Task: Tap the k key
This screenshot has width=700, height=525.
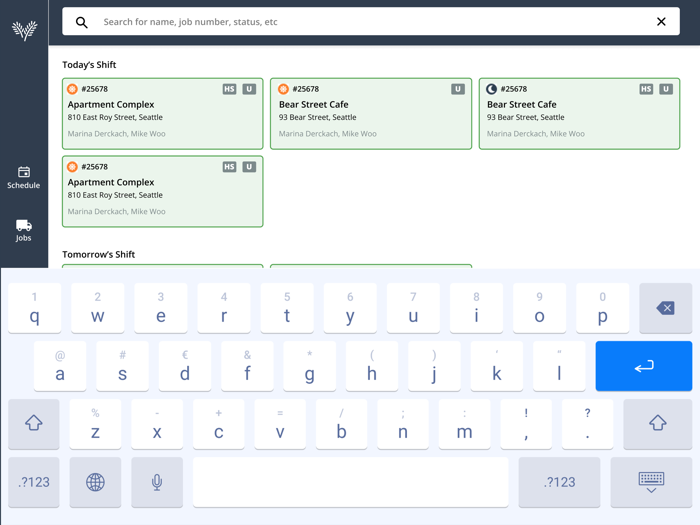Action: tap(497, 366)
